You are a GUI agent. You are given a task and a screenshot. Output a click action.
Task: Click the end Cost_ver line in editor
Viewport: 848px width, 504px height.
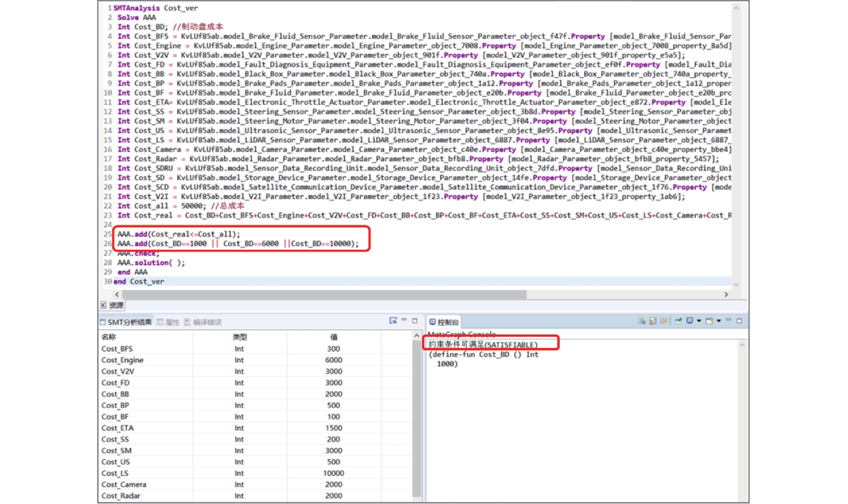click(139, 281)
